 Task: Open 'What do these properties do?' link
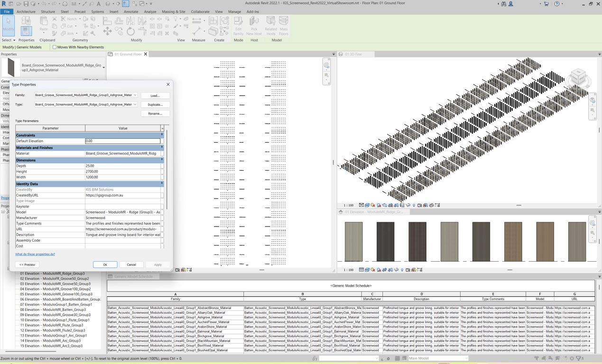[x=35, y=255]
